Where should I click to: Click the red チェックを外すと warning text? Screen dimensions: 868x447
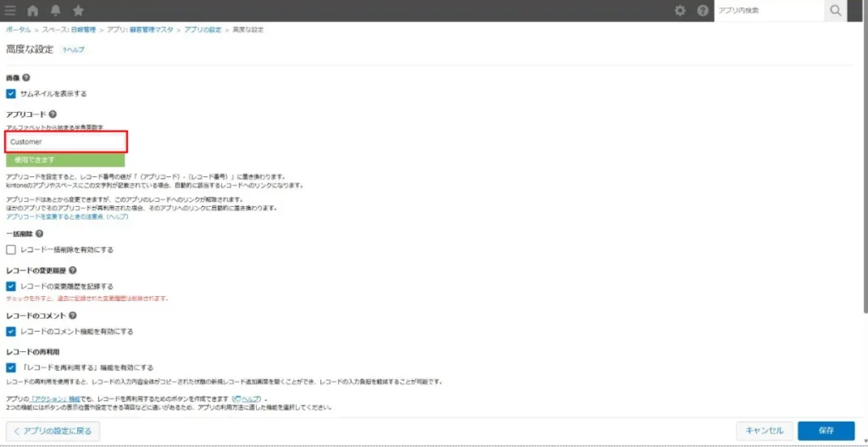click(87, 298)
